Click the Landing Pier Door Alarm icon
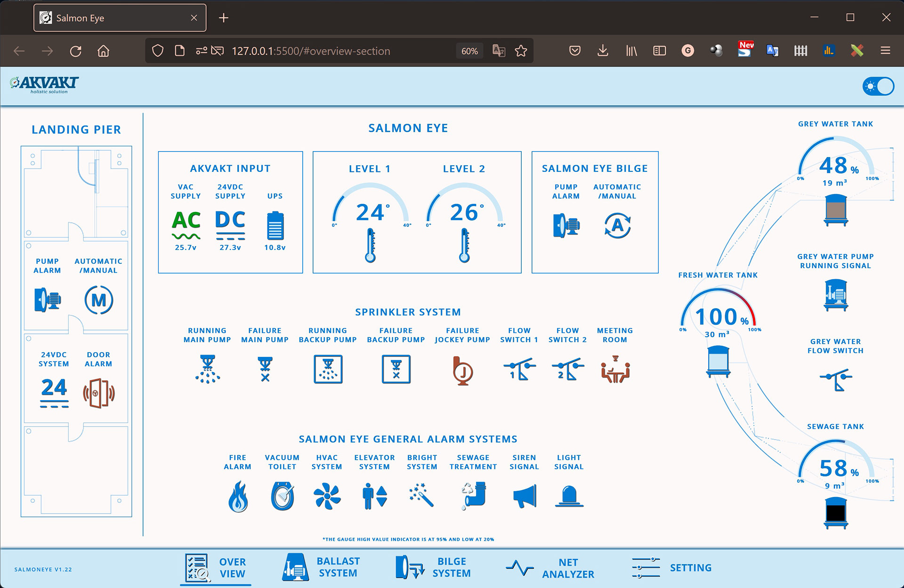The width and height of the screenshot is (904, 588). [x=99, y=393]
